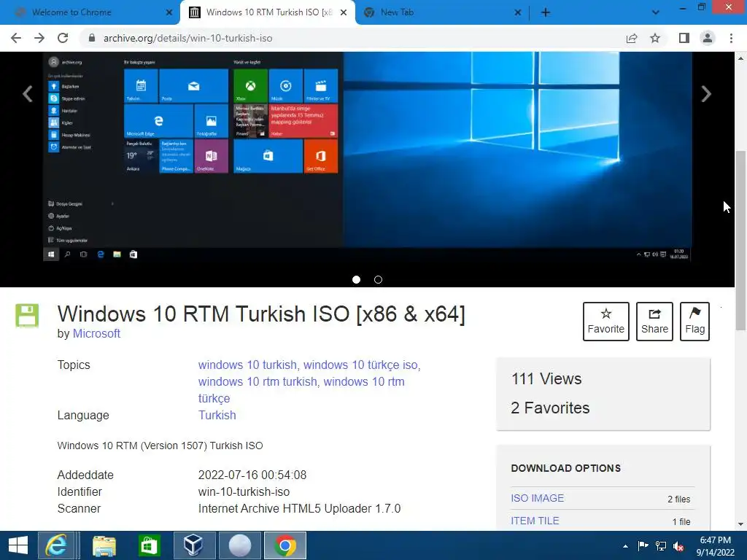Click the 111 Views statistic
This screenshot has height=560, width=747.
coord(546,379)
